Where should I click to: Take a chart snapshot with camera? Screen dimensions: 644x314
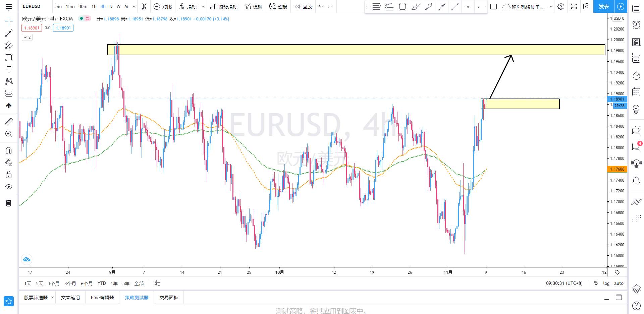pyautogui.click(x=587, y=6)
